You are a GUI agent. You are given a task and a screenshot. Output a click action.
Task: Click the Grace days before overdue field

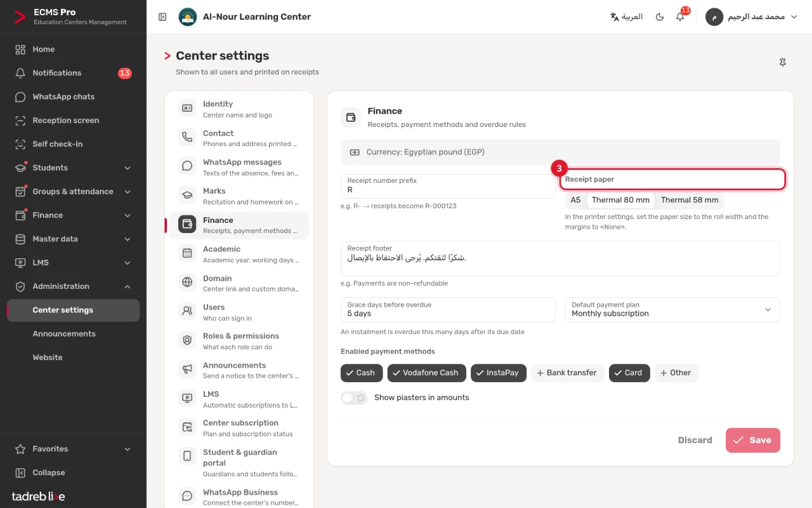coord(448,310)
